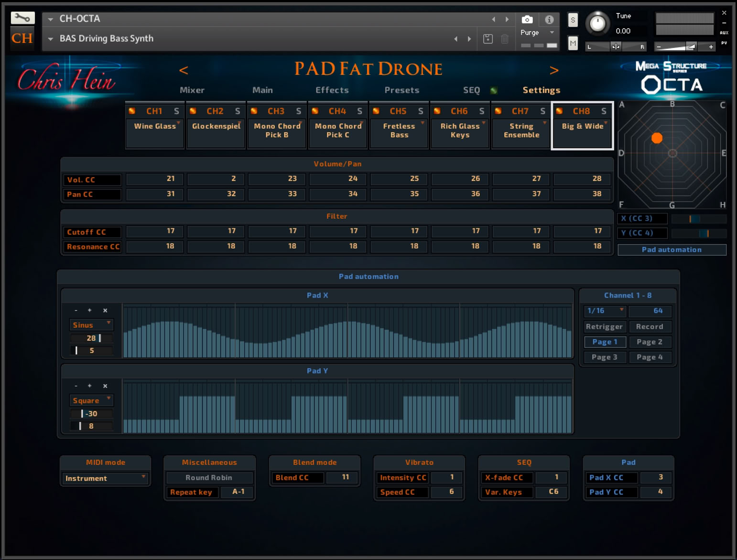Load previous sound with the left arrow

[184, 70]
